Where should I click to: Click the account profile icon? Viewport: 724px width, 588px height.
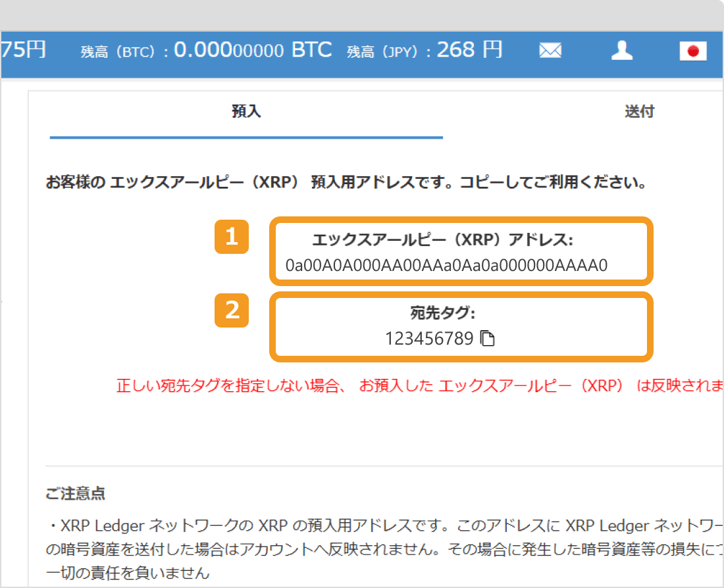(x=622, y=50)
